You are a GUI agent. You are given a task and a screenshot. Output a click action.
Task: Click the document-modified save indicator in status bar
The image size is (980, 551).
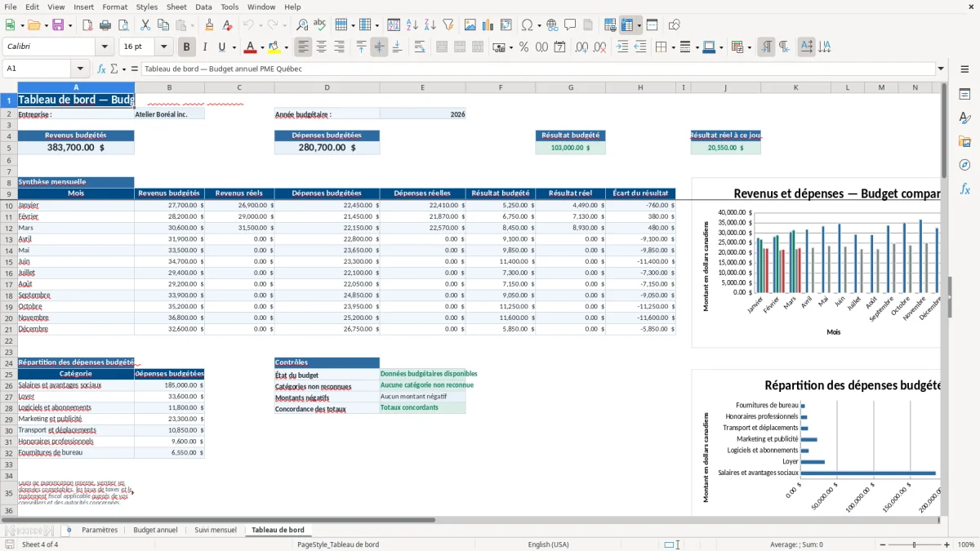click(x=9, y=544)
